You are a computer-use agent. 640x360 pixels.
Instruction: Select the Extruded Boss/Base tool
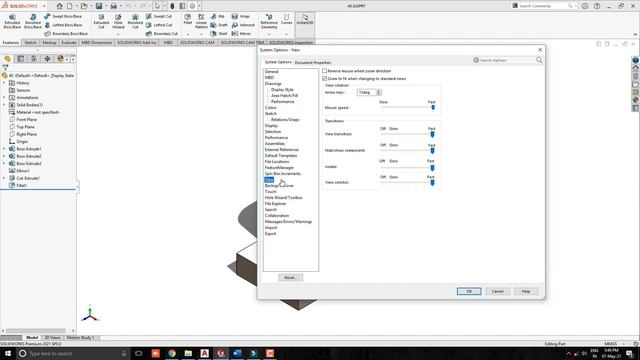pos(12,21)
